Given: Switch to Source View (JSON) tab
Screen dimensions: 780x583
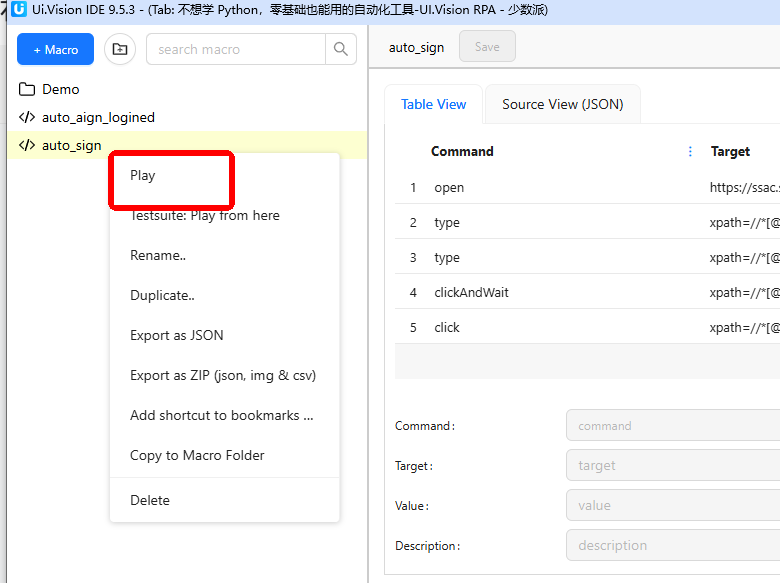Looking at the screenshot, I should [563, 104].
